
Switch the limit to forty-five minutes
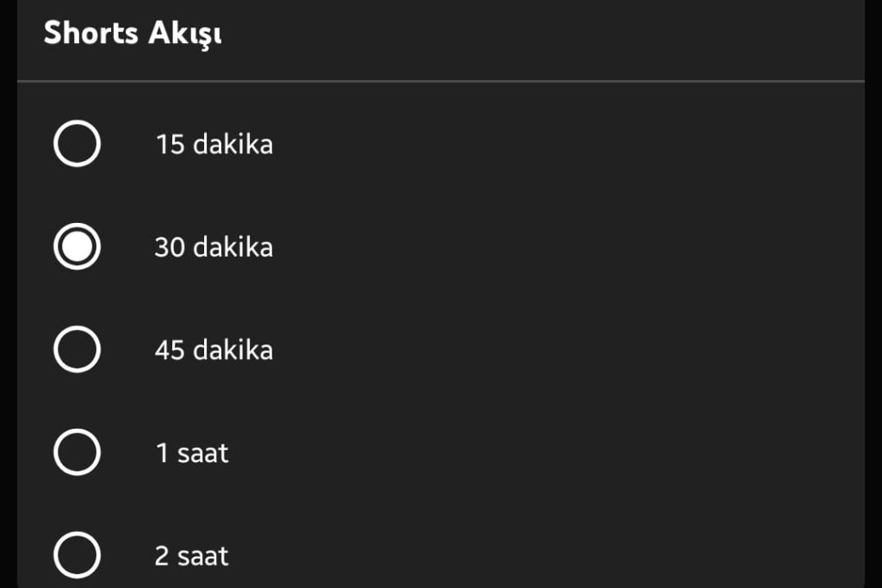click(x=77, y=350)
